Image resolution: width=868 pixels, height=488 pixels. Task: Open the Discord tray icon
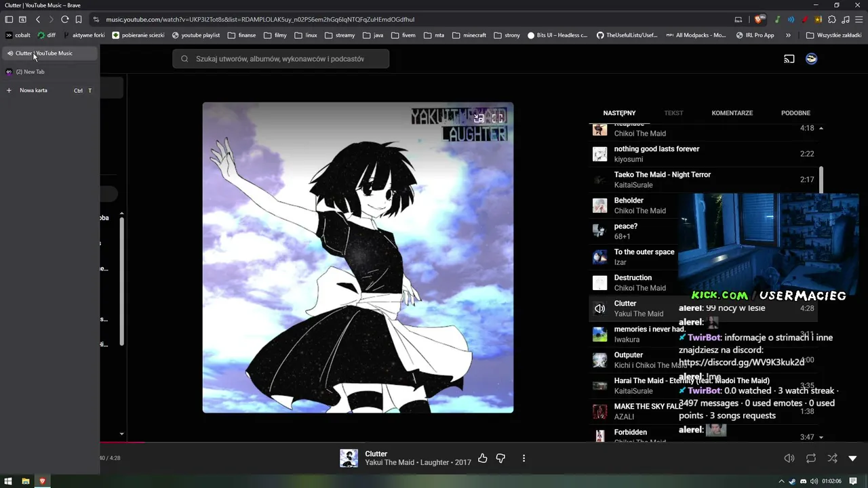coord(804,481)
